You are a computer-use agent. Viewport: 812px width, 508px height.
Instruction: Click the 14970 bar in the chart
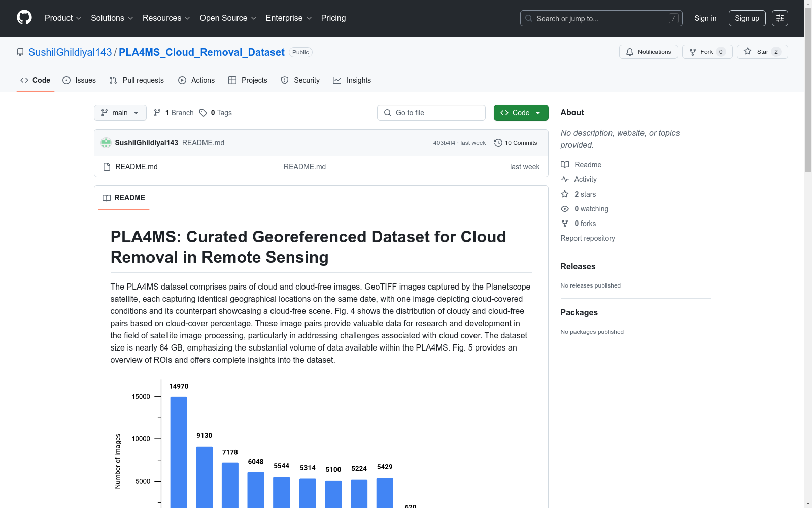coord(179,452)
